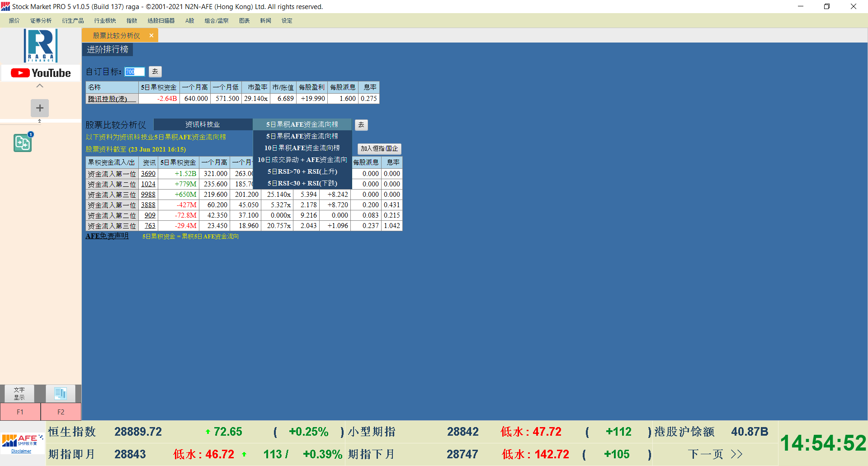Viewport: 868px width, 466px height.
Task: Close the 股票比较分析仪 tab
Action: click(151, 35)
